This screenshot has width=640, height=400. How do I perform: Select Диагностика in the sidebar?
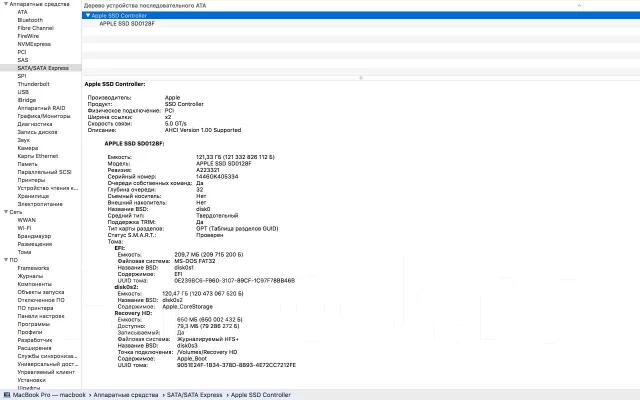tap(35, 124)
